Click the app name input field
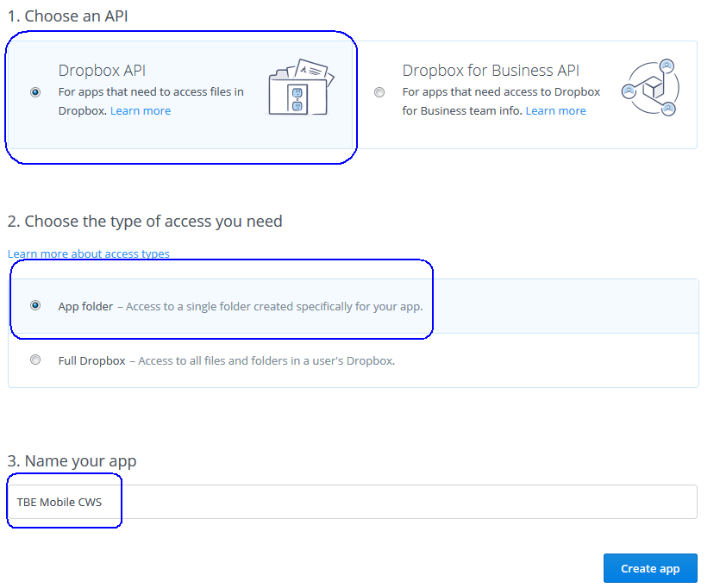Viewport: 720px width, 588px height. [352, 502]
